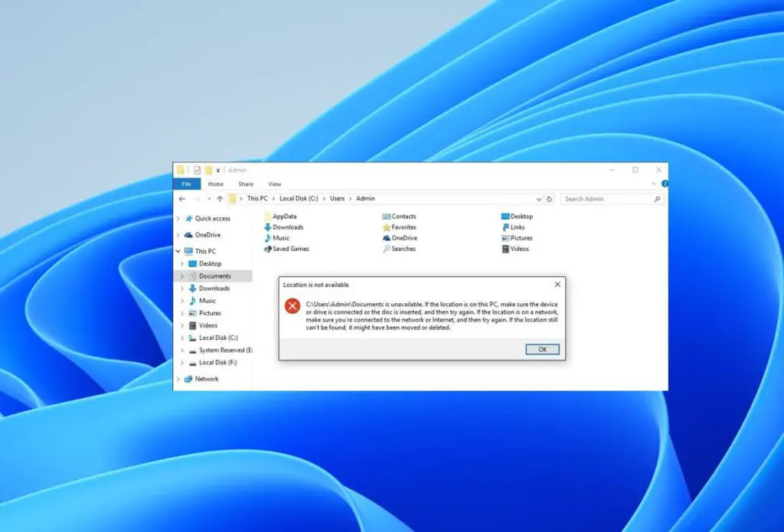Open the Videos folder

(520, 249)
